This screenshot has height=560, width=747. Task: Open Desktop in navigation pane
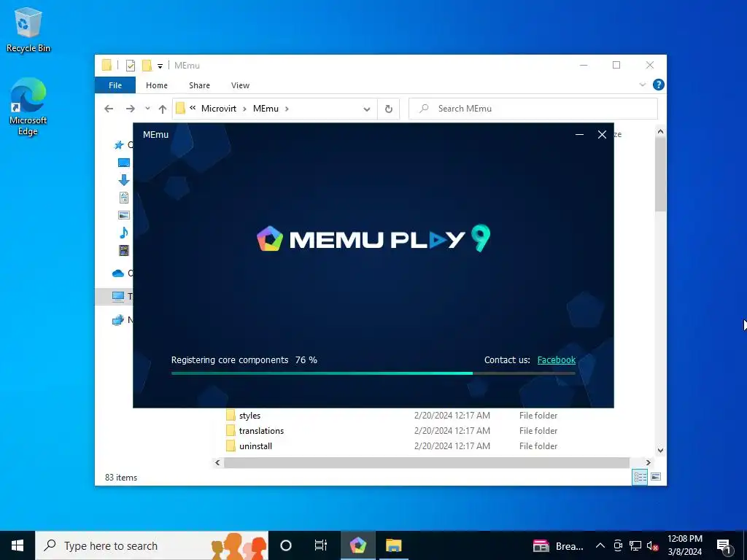click(124, 163)
